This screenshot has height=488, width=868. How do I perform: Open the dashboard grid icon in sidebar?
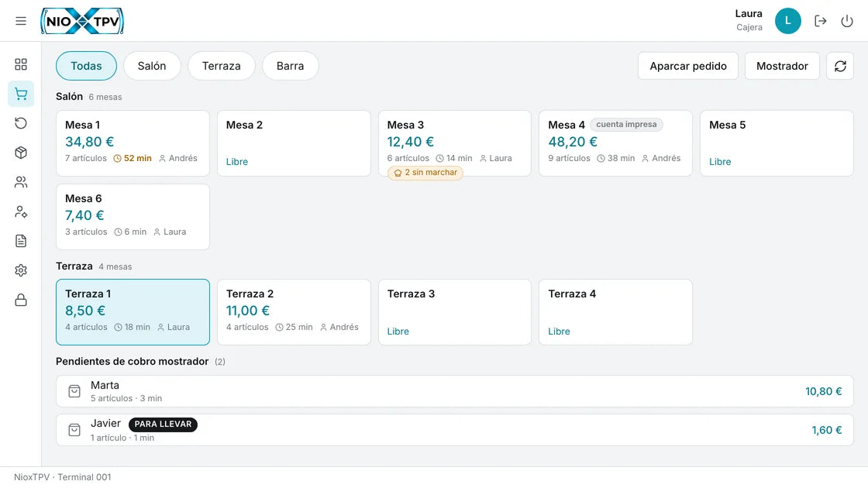[20, 64]
